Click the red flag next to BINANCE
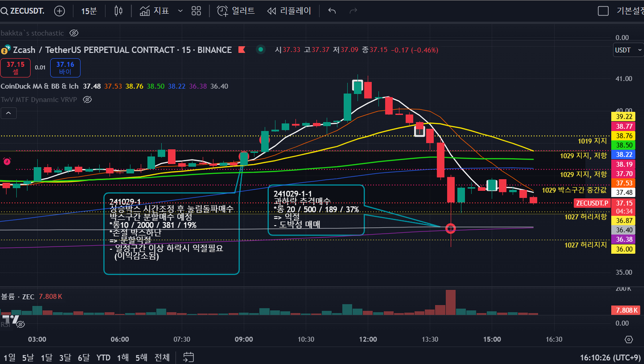The height and width of the screenshot is (364, 644). [x=242, y=50]
